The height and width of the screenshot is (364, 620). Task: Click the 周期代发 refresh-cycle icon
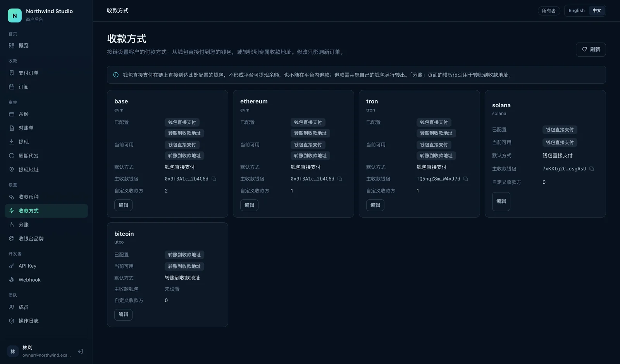[12, 156]
